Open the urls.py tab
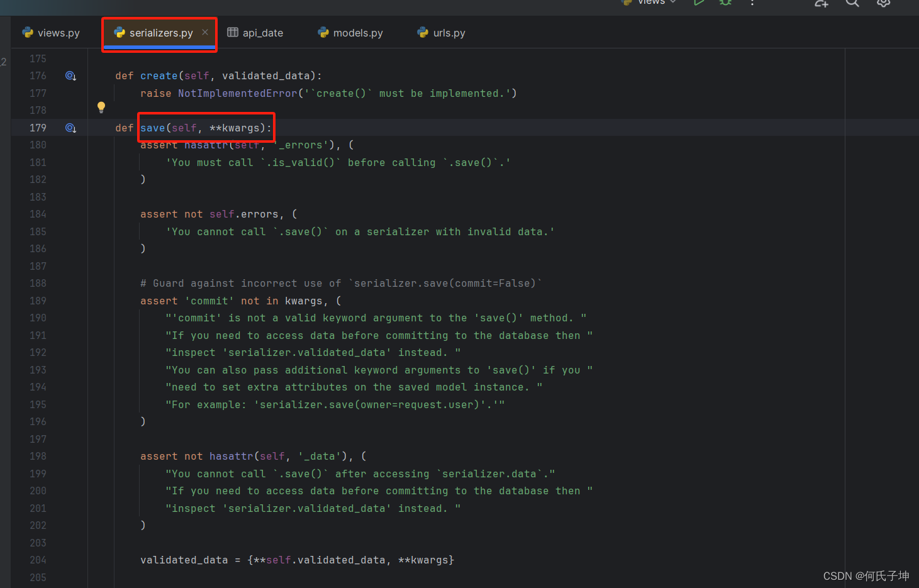 pyautogui.click(x=448, y=32)
